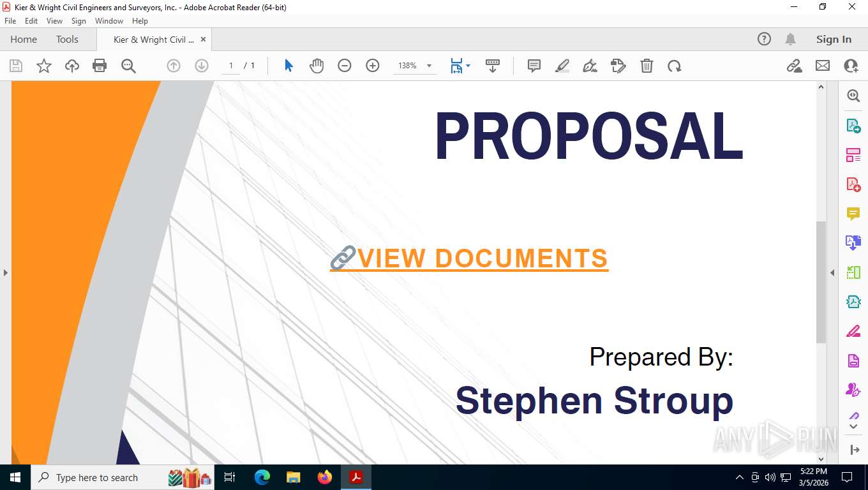Expand the left navigation pane arrow
This screenshot has width=868, height=490.
[5, 272]
